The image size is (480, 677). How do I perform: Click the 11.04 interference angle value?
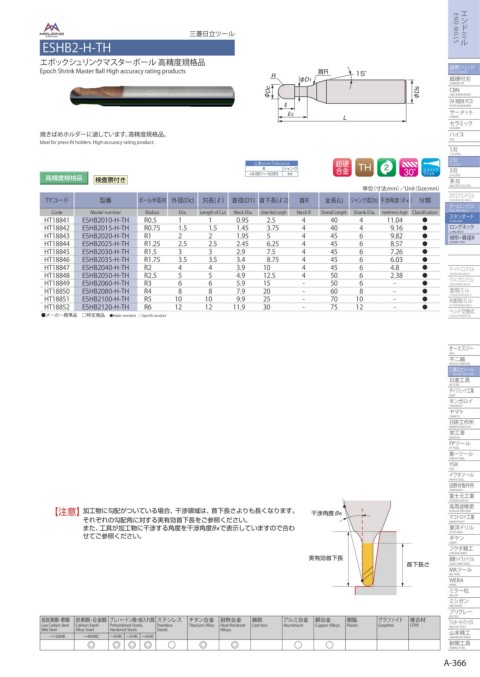click(395, 220)
